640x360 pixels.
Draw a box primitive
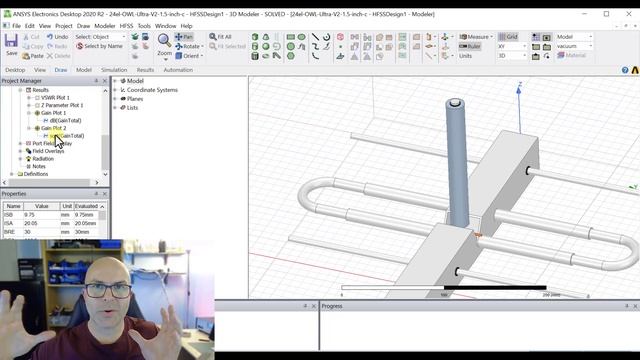(x=255, y=37)
